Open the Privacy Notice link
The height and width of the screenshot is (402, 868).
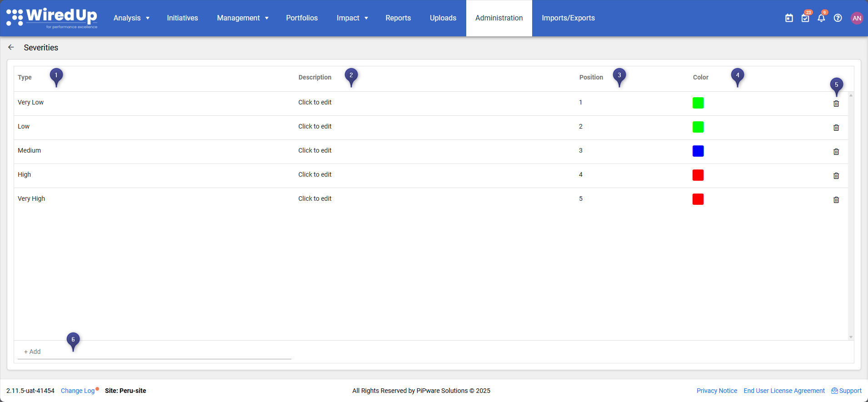click(717, 391)
